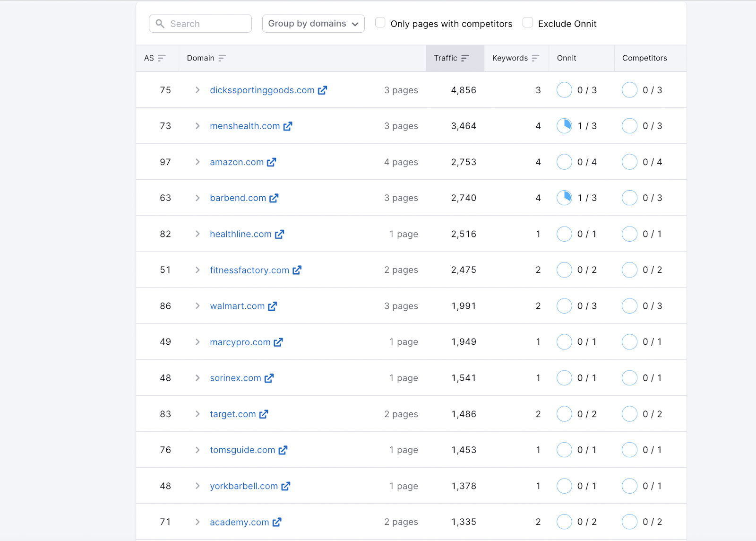Image resolution: width=756 pixels, height=541 pixels.
Task: Click the Onnit pie indicator for menshealth.com
Action: point(564,126)
